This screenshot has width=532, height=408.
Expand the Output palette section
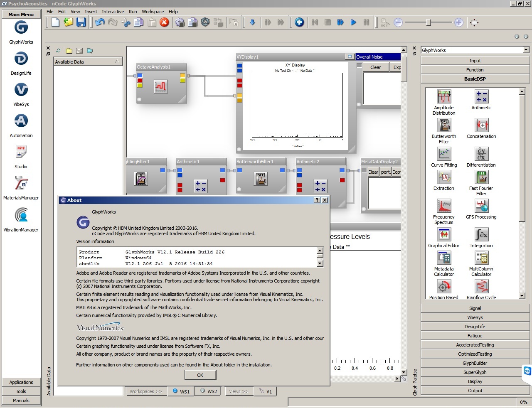pyautogui.click(x=475, y=391)
